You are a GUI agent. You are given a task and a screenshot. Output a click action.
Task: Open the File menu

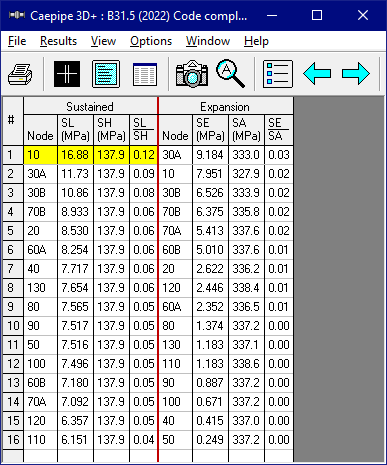pyautogui.click(x=17, y=41)
